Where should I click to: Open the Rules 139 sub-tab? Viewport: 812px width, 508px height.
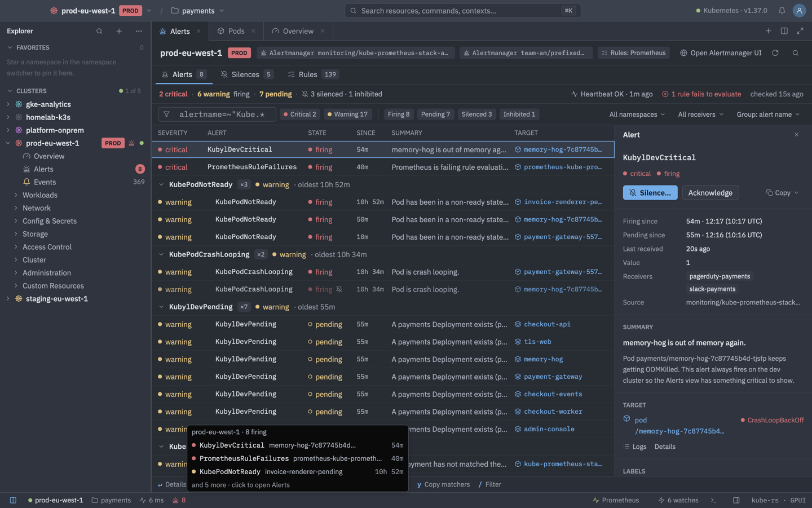[x=312, y=74]
